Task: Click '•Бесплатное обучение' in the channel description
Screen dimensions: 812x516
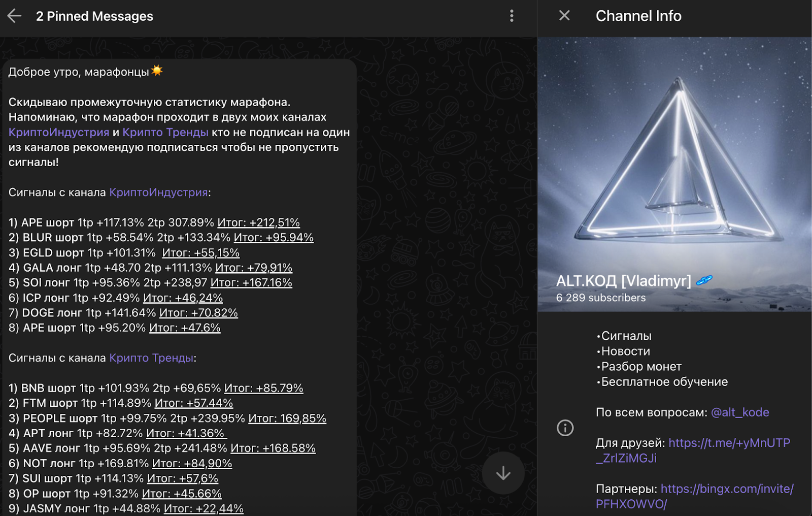Action: pyautogui.click(x=662, y=382)
